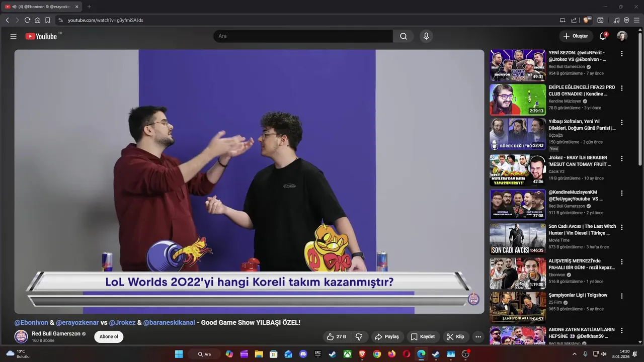Open Son Cadı Avcısı thumbnail 1:46:35

tap(518, 238)
